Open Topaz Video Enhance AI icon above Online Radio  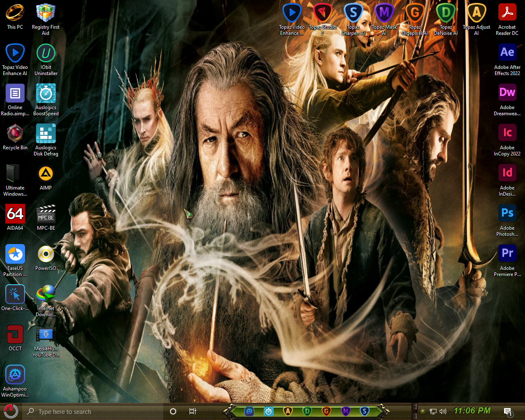[15, 59]
